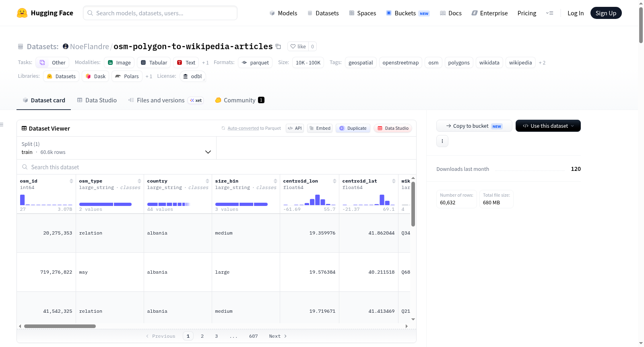Expand the Split train selector
The width and height of the screenshot is (644, 347).
click(116, 148)
